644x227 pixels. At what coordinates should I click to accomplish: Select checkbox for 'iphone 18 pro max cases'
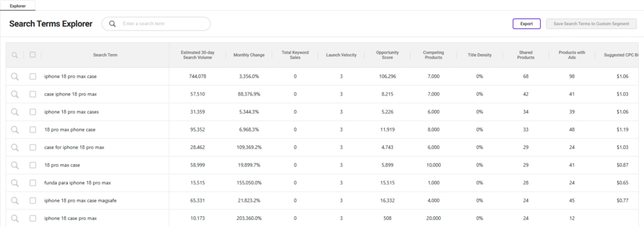[33, 112]
